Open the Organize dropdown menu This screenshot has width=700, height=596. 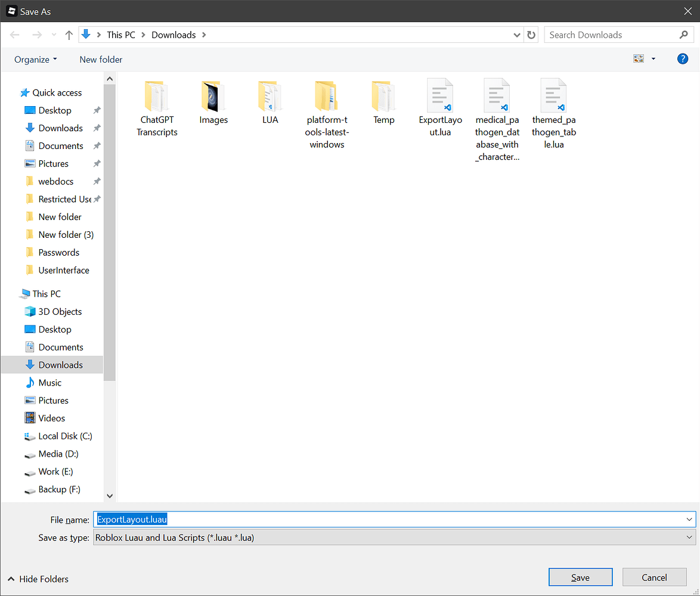[x=35, y=60]
